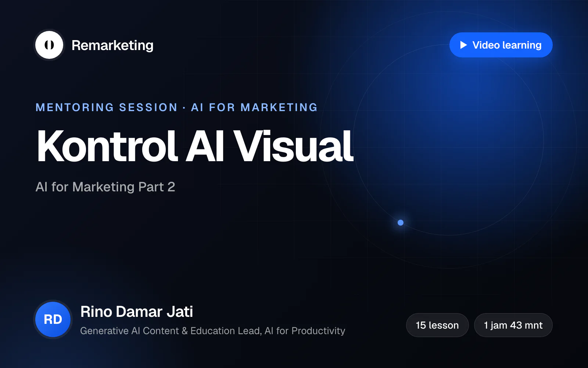Click the play triangle in Video learning
The width and height of the screenshot is (588, 368).
click(463, 45)
